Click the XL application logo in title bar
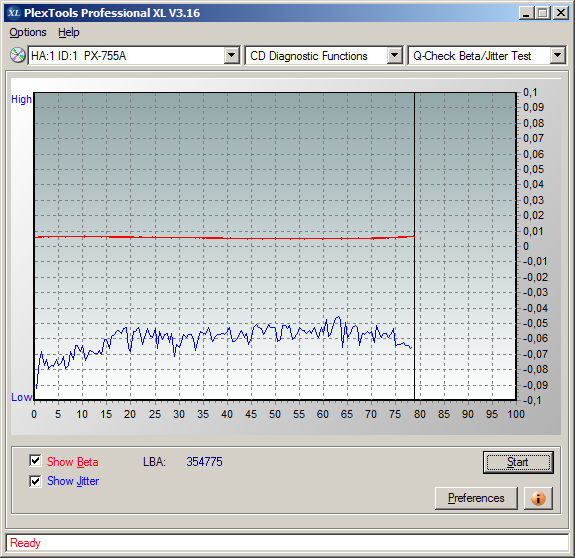Viewport: 575px width, 558px height. 14,13
